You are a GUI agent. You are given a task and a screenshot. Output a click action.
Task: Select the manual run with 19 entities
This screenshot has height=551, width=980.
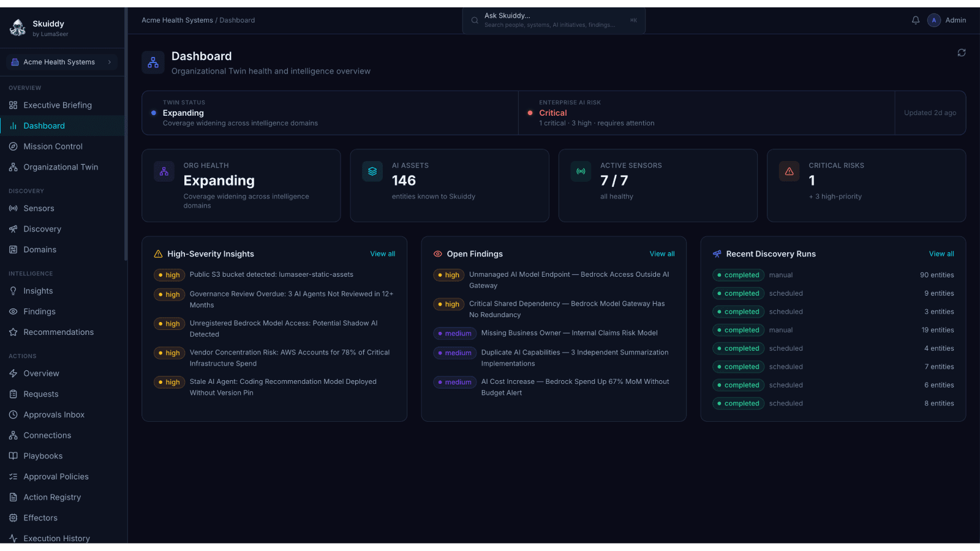pyautogui.click(x=833, y=330)
